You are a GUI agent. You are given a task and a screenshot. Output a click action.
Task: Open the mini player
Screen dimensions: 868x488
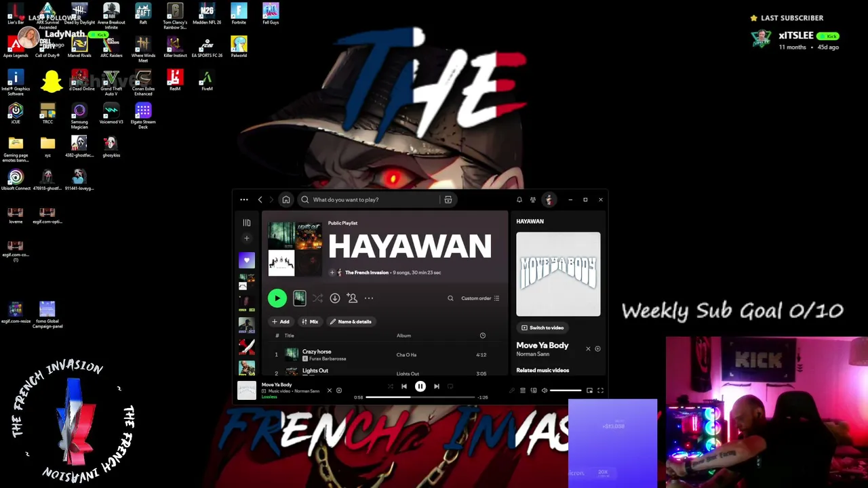coord(589,390)
